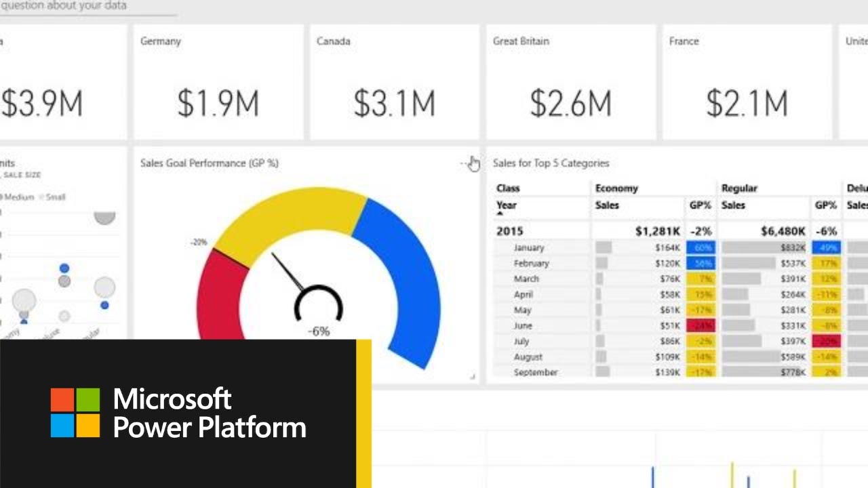Click the Q&A question about your data box

point(88,7)
